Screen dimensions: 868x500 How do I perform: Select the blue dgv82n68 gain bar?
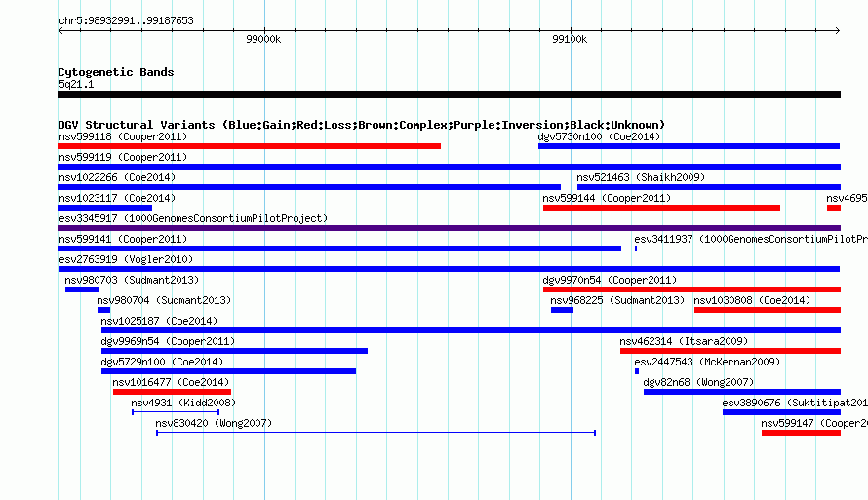click(742, 392)
